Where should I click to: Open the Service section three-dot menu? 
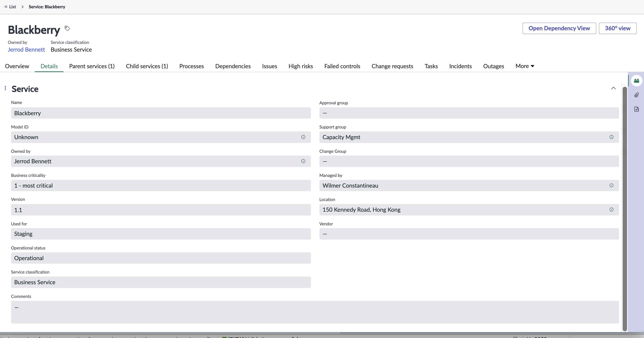(5, 88)
